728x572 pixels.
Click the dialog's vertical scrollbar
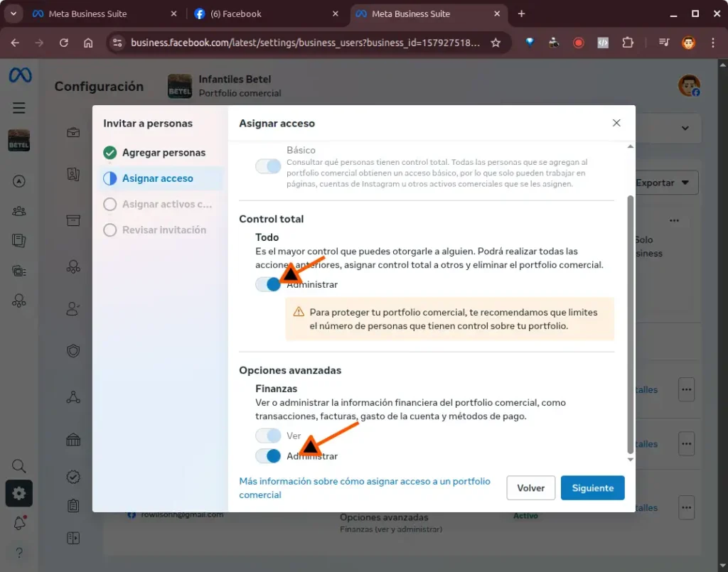(629, 320)
